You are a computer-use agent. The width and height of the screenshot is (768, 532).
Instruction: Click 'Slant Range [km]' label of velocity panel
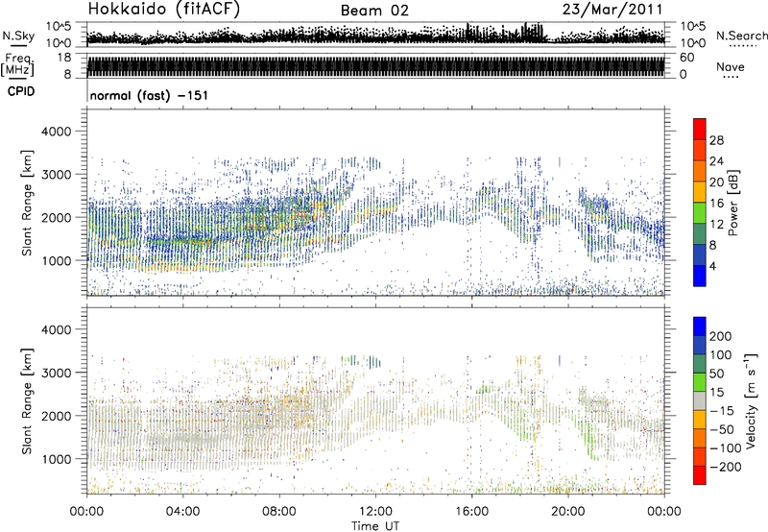[27, 400]
